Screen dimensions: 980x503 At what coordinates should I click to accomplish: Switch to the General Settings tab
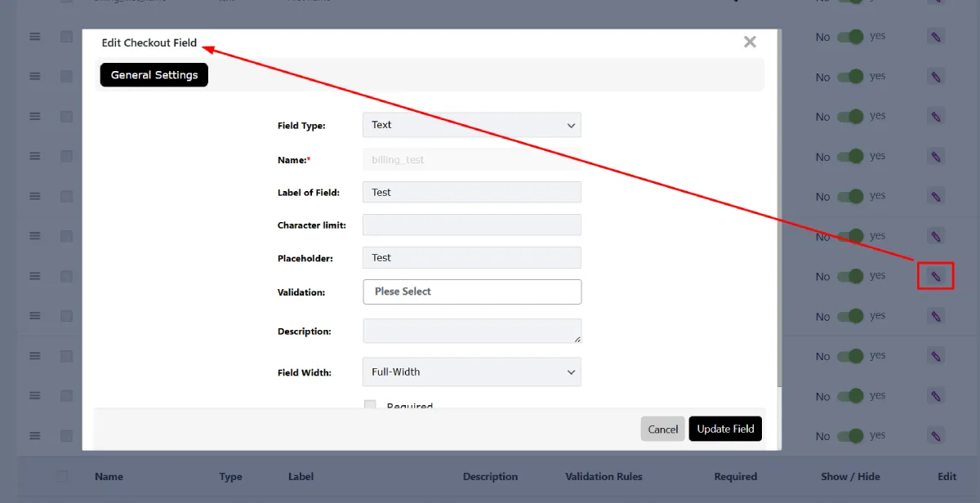154,75
